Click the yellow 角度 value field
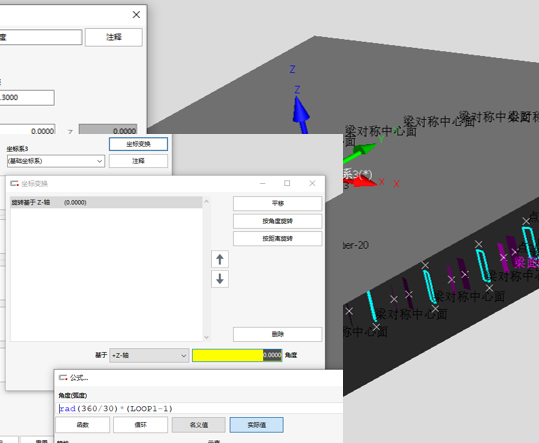This screenshot has width=539, height=443. (x=237, y=355)
